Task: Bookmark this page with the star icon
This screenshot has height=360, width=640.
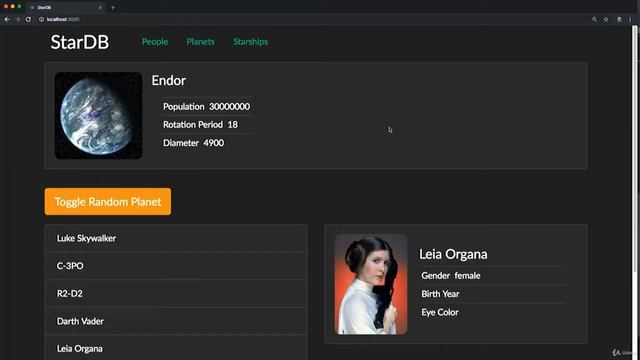Action: [606, 19]
